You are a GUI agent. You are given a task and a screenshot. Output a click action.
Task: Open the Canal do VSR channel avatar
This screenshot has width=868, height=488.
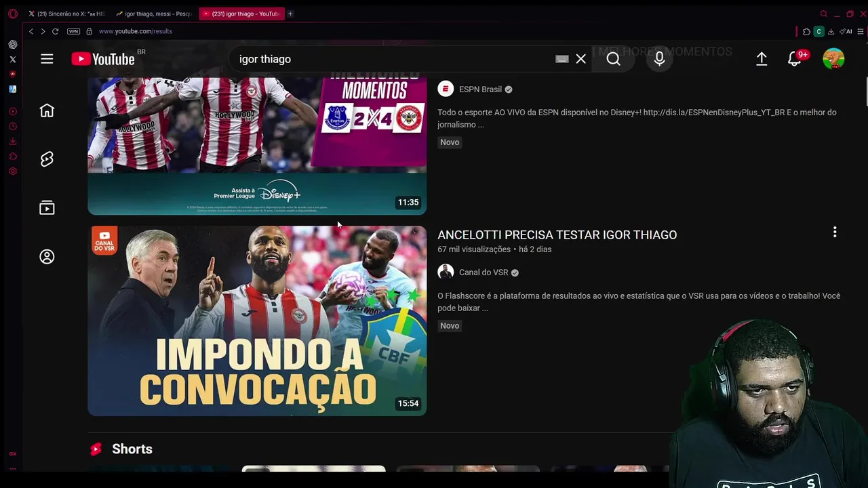click(x=446, y=272)
